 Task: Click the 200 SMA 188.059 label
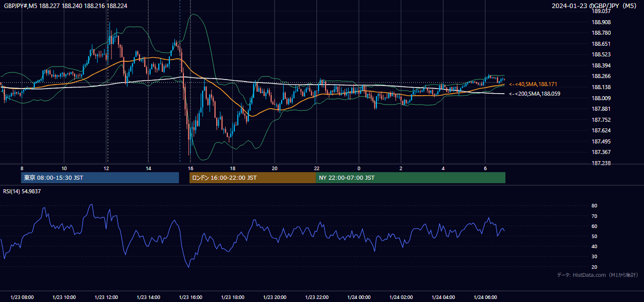(x=535, y=94)
